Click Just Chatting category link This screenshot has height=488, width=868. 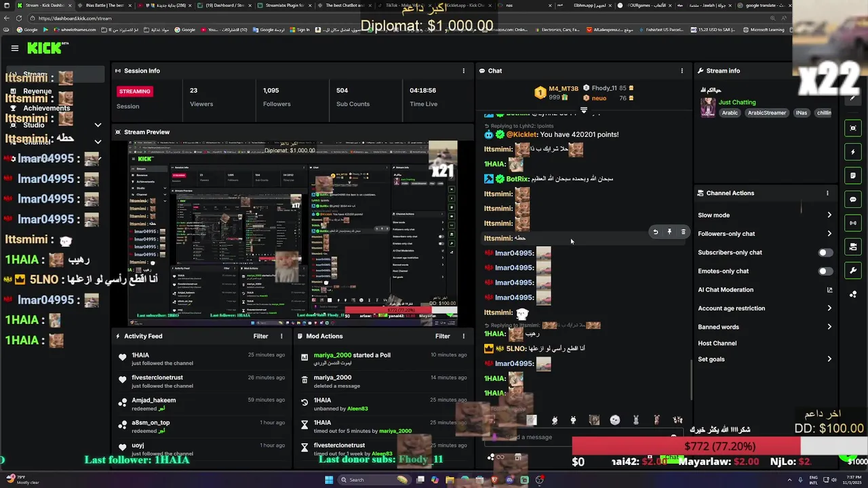pyautogui.click(x=736, y=102)
